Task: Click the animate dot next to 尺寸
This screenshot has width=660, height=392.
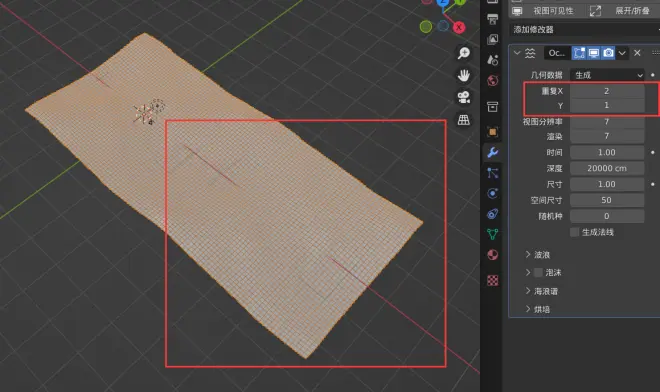Action: tap(653, 184)
